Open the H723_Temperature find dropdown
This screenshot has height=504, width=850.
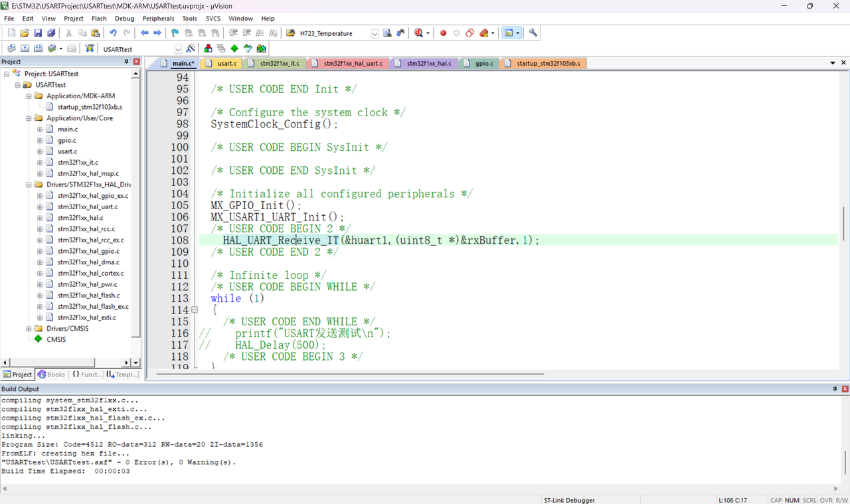(x=375, y=33)
